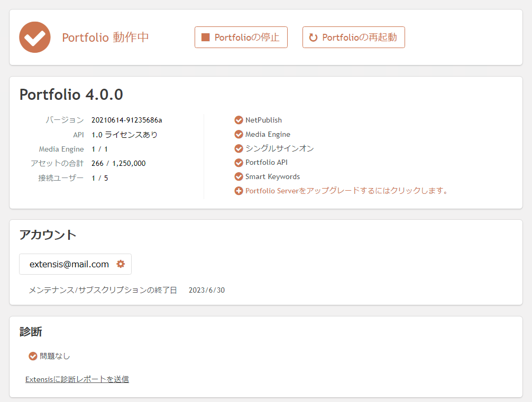The image size is (532, 402).
Task: Click the 接続ユーザー value 1 / 5
Action: (x=100, y=178)
